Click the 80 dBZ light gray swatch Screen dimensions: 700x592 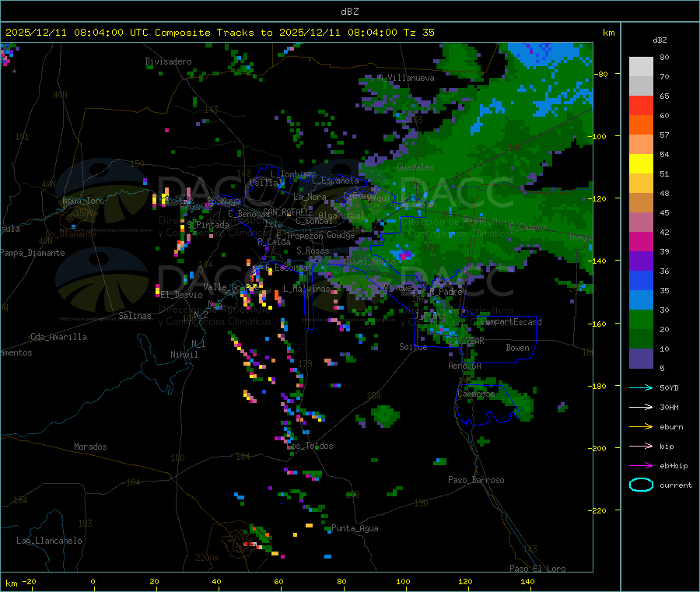pyautogui.click(x=641, y=67)
